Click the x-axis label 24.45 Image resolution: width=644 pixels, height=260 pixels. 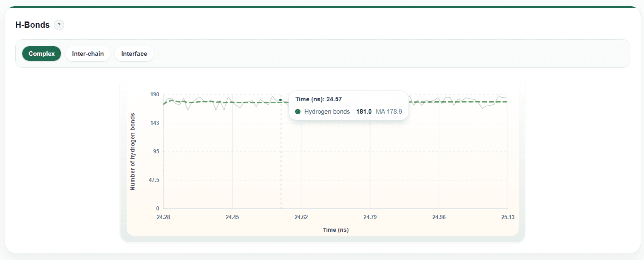[233, 217]
